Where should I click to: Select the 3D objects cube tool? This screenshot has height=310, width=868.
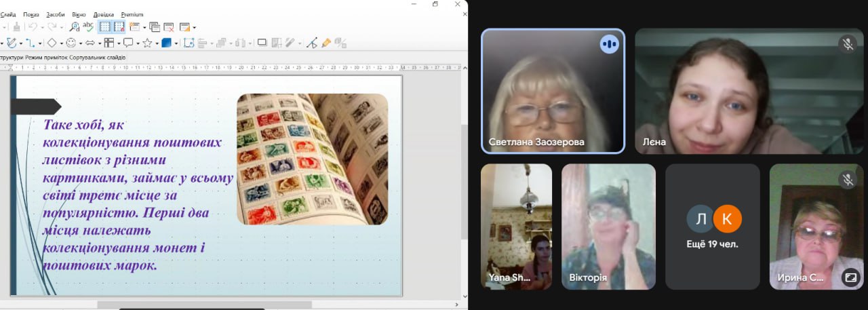[x=166, y=43]
